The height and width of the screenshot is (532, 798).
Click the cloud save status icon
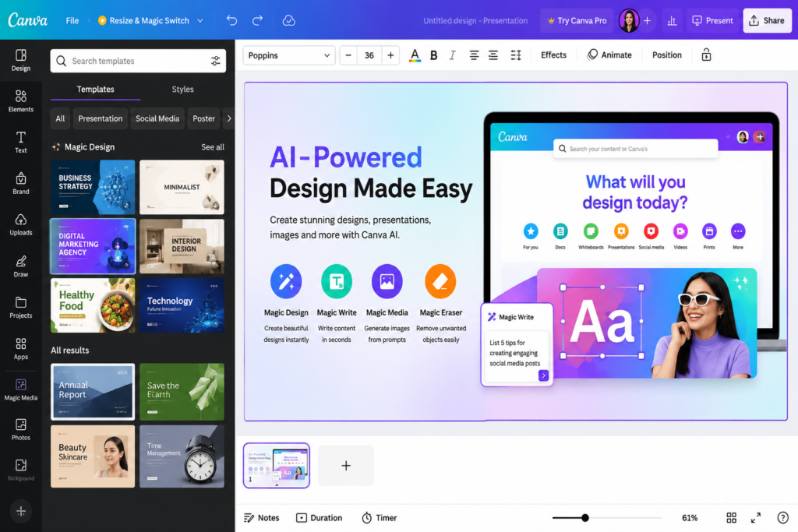coord(288,20)
